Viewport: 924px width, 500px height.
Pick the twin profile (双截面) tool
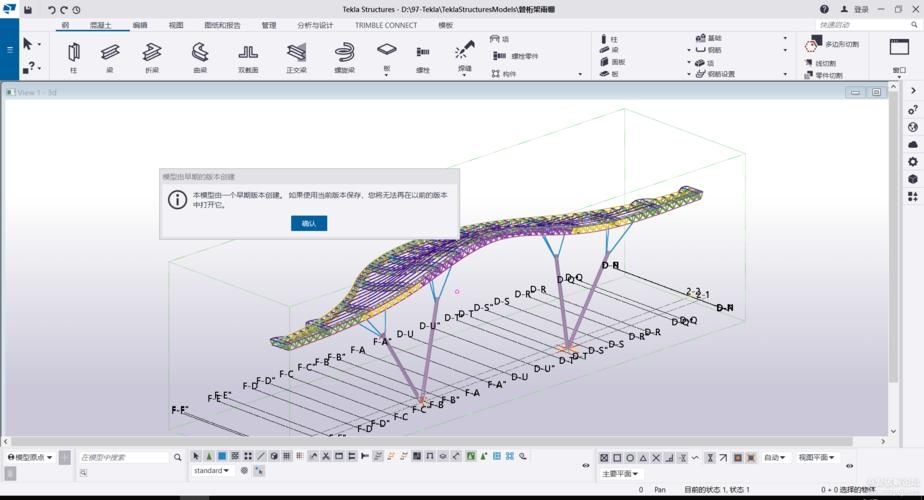click(x=248, y=56)
